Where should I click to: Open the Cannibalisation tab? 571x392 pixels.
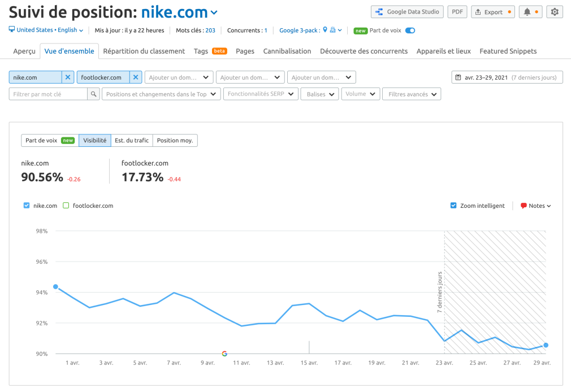(287, 51)
